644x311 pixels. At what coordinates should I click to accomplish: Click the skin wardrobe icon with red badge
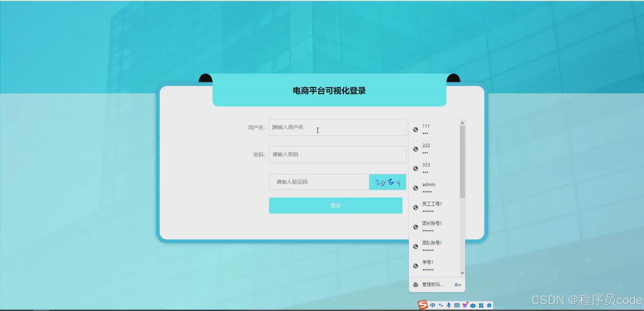(465, 305)
